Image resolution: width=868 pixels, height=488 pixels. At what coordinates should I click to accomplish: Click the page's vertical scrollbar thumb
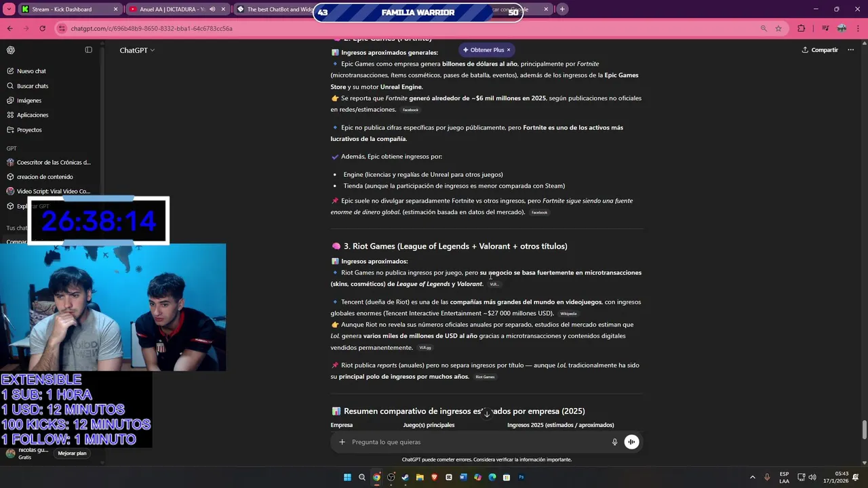864,430
